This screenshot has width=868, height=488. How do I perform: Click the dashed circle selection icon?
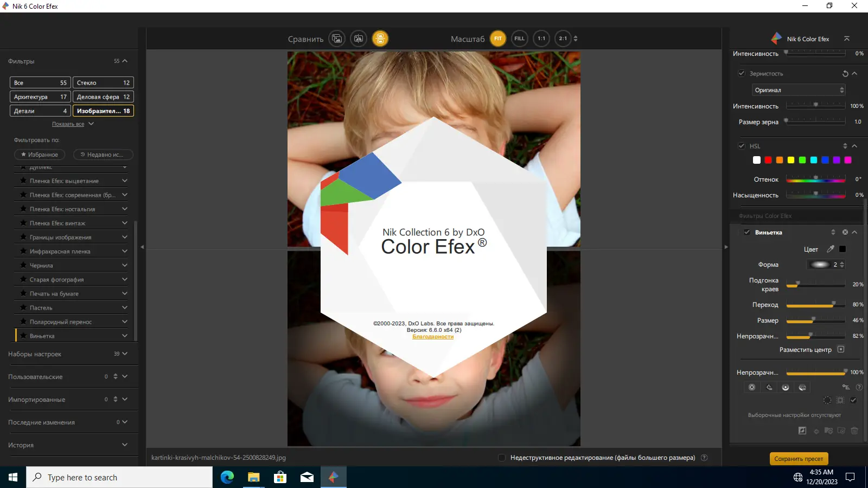coord(827,400)
